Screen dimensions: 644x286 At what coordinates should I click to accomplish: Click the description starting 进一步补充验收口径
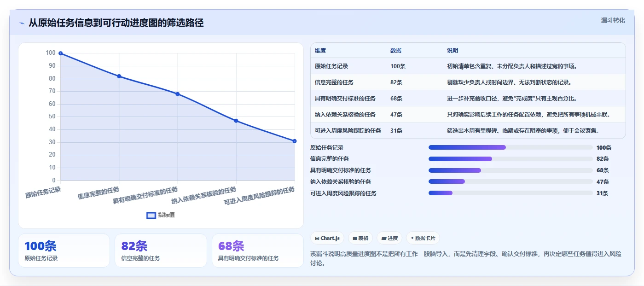coord(512,99)
